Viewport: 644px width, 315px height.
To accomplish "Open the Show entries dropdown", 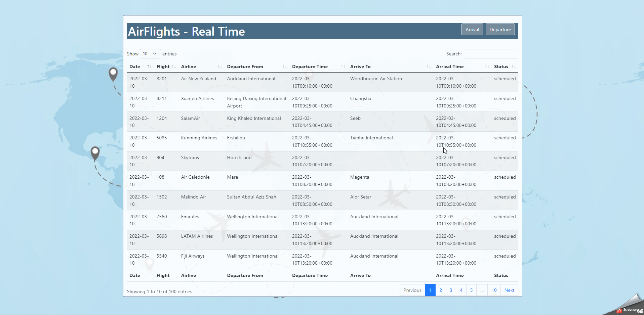I will coord(150,54).
